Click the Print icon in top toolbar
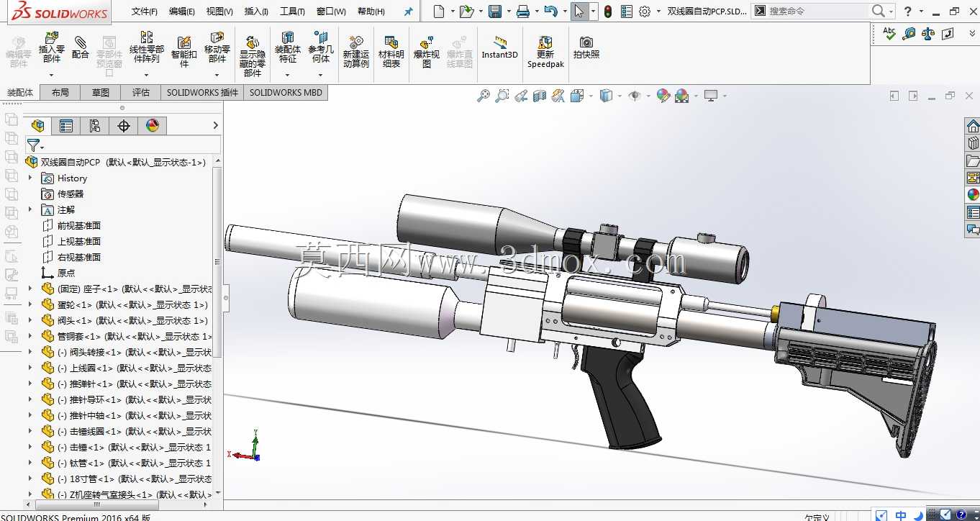Screen dimensions: 980x521 [523, 12]
